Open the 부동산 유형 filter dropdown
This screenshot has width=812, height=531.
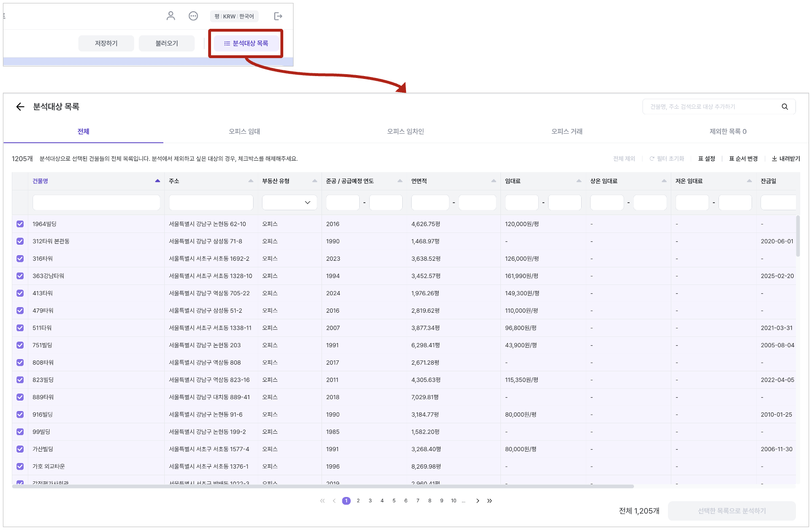click(x=289, y=203)
